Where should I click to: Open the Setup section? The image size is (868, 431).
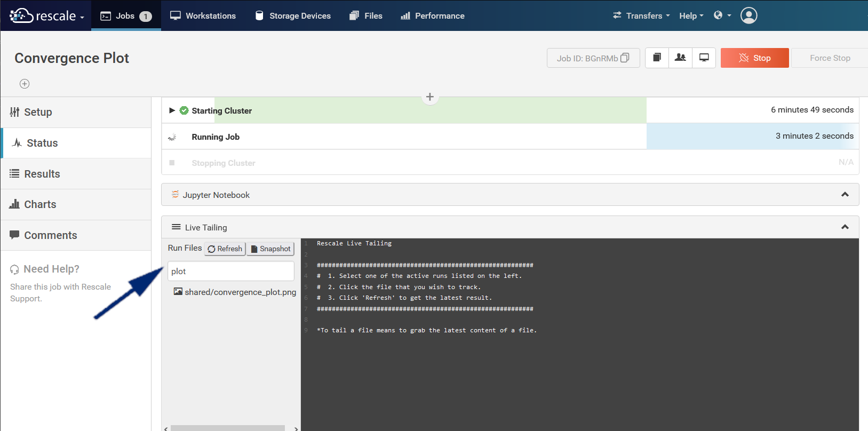(76, 112)
